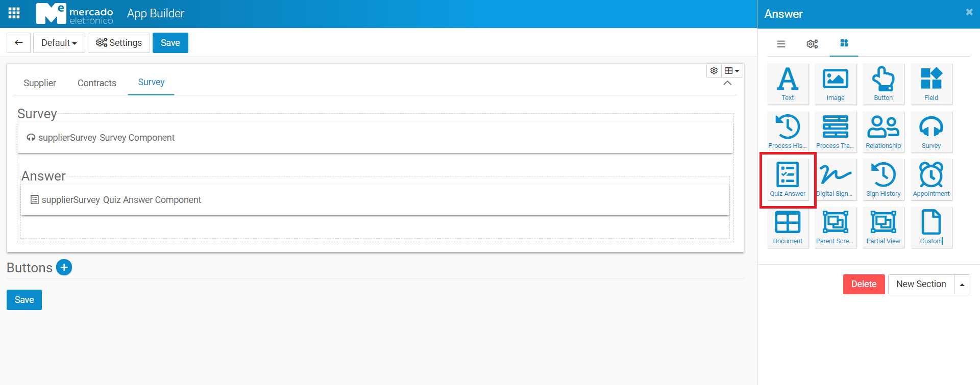Open the Settings button in toolbar

coord(119,43)
